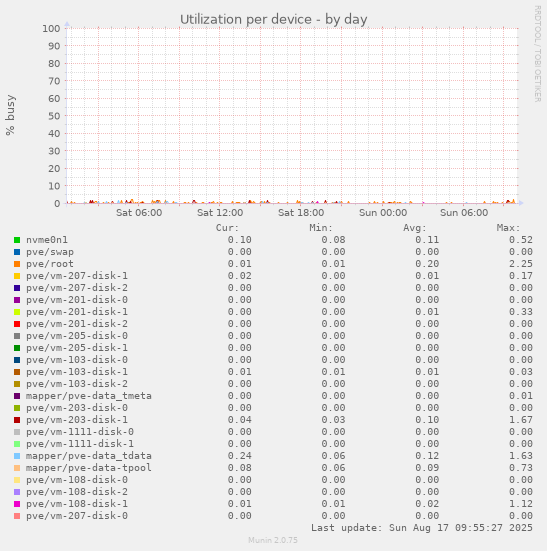Screen dimensions: 547x551
Task: Click the pve/vm-203-disk-1 legend label
Action: pos(77,420)
